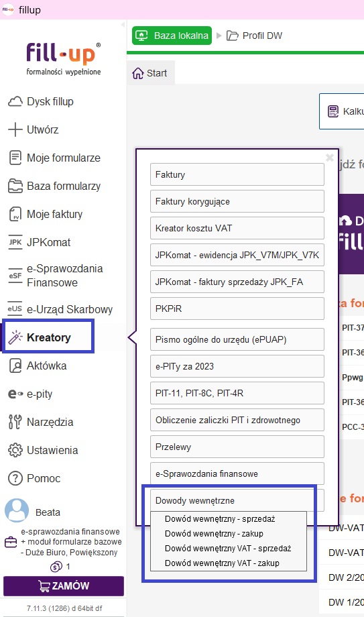Click the ZAMÓW order button
The width and height of the screenshot is (364, 617).
(64, 586)
